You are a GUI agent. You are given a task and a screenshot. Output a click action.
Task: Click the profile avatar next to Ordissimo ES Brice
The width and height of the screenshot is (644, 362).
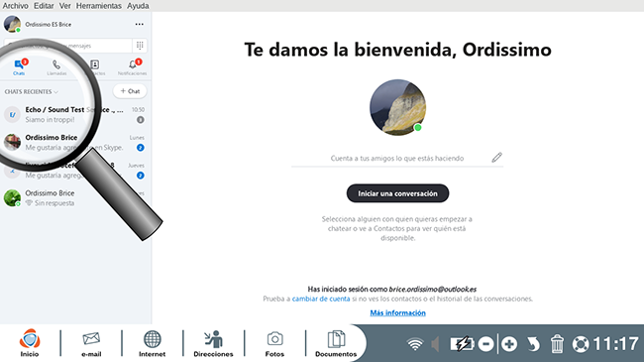pyautogui.click(x=12, y=24)
